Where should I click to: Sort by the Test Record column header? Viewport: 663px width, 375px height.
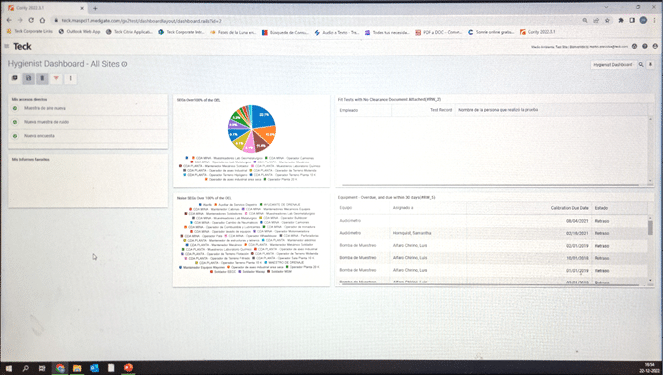[441, 110]
